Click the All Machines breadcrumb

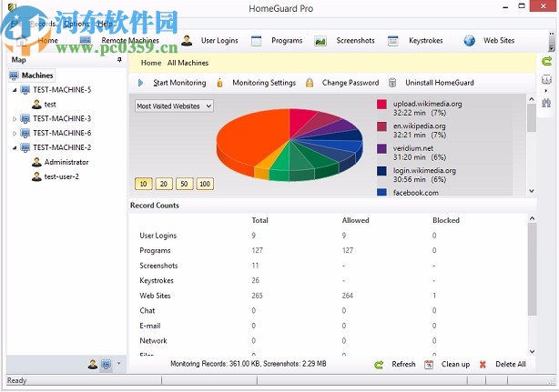tap(188, 63)
